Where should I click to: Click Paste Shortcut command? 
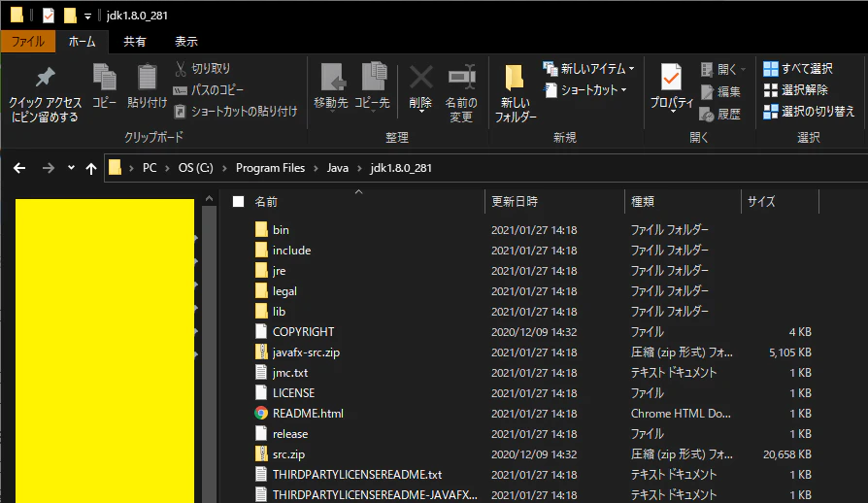click(236, 112)
